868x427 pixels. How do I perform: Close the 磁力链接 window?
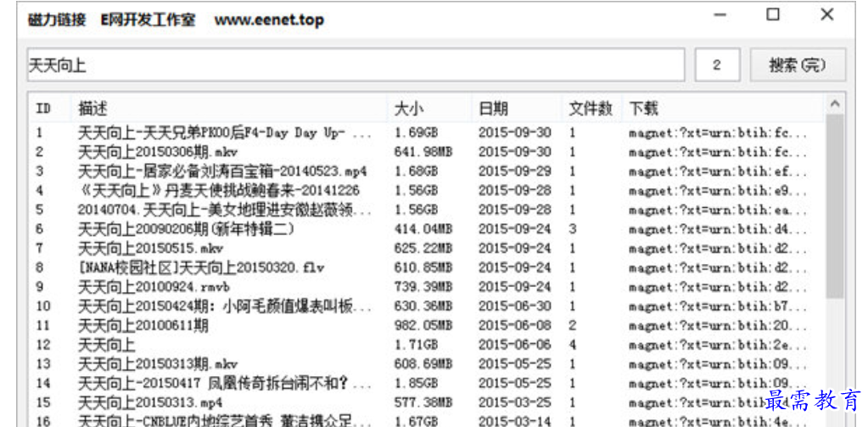[827, 15]
